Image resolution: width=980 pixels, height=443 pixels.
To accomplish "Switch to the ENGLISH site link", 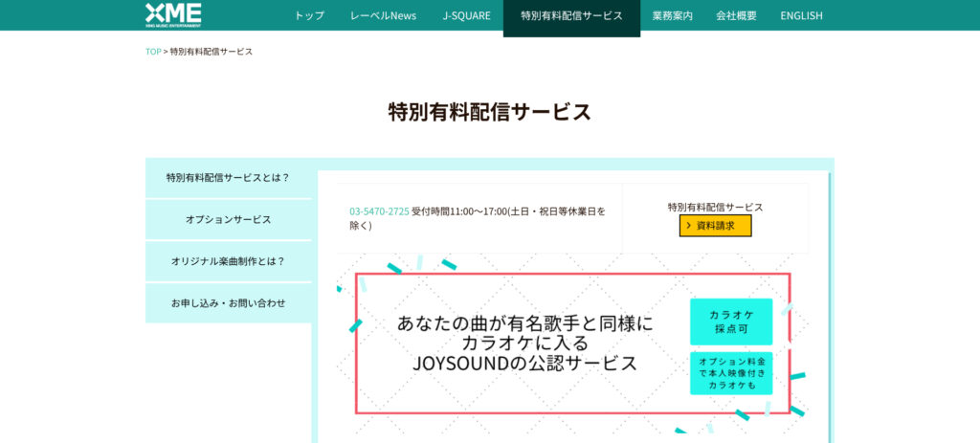I will point(801,15).
